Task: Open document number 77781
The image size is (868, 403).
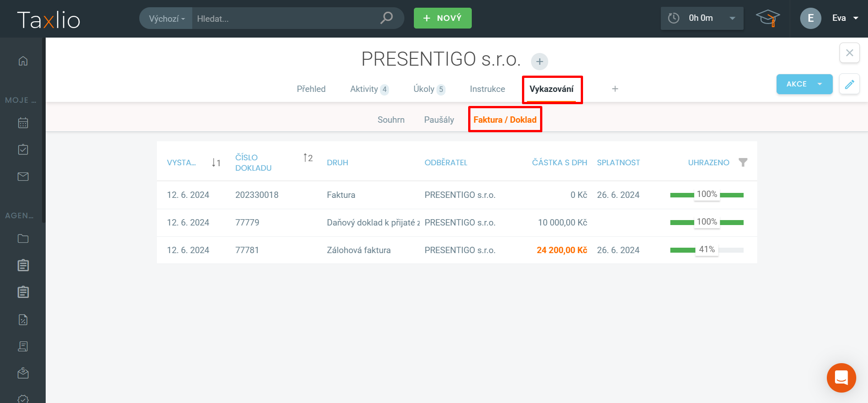Action: pos(247,250)
